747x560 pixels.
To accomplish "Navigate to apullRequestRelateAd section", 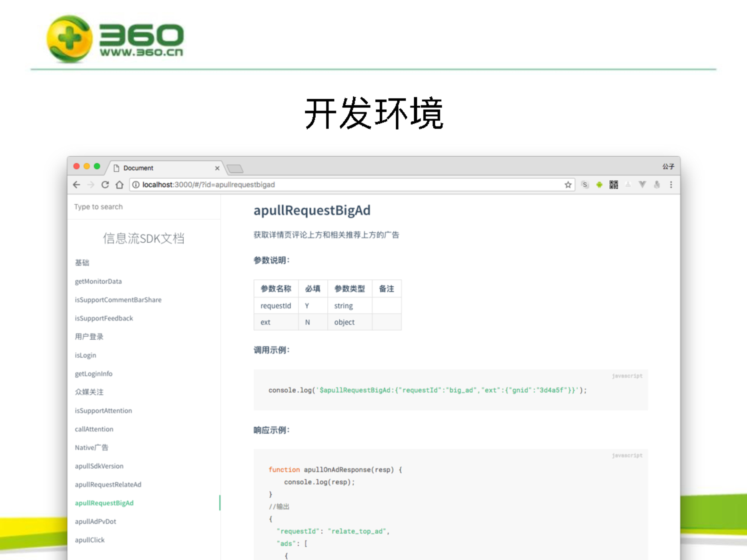I will coord(108,485).
